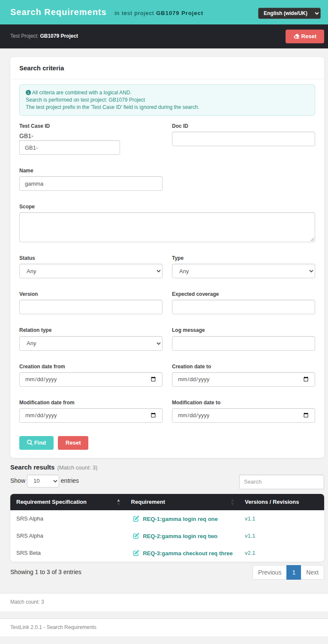This screenshot has width=328, height=644.
Task: Click the Reset button beside Find
Action: click(x=73, y=443)
